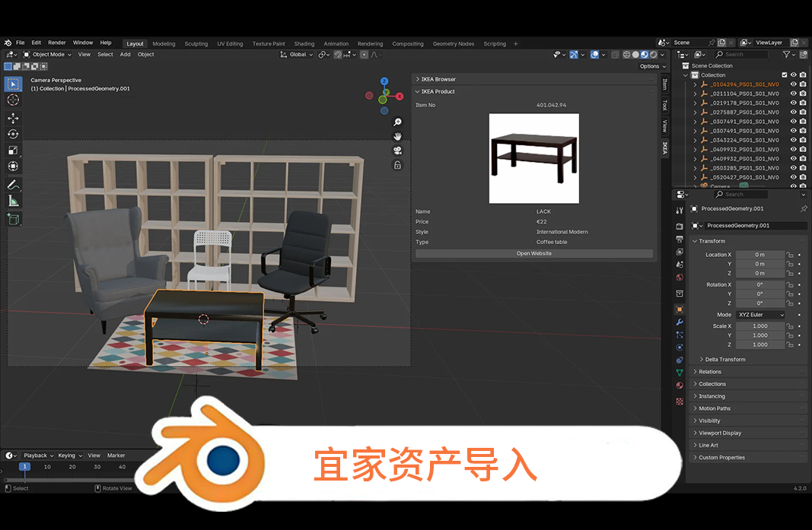Toggle lock for Scale Z
The width and height of the screenshot is (812, 530).
coord(790,344)
